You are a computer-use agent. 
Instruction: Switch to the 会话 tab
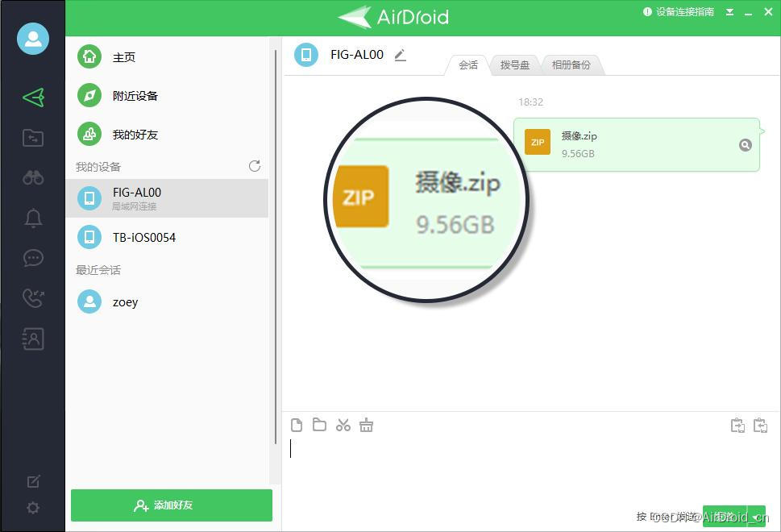tap(467, 65)
